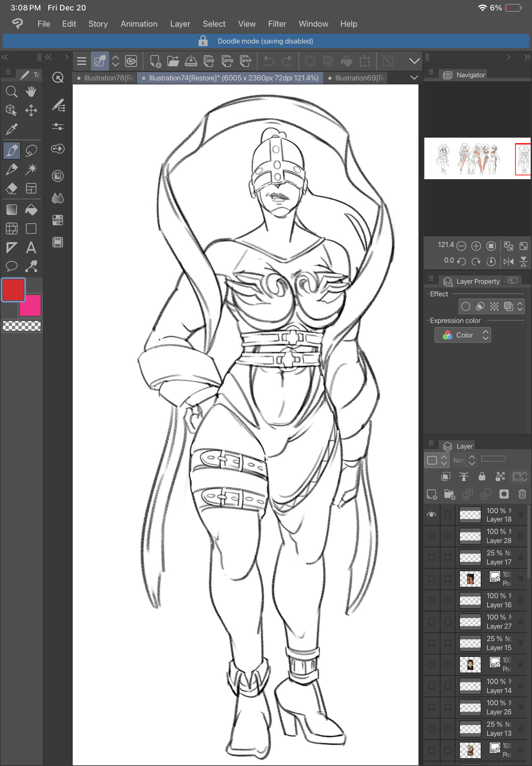The width and height of the screenshot is (532, 766).
Task: Select the Text tool
Action: point(31,248)
